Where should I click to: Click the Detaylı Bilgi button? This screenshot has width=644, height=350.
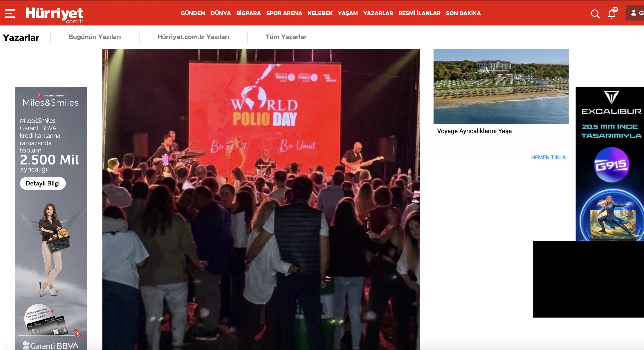click(x=43, y=183)
